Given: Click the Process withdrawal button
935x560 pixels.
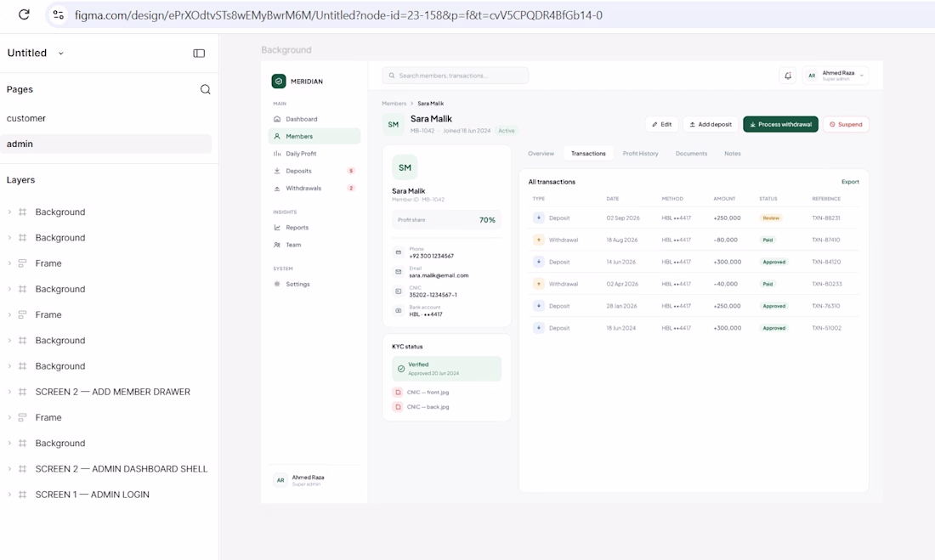Looking at the screenshot, I should pos(780,125).
